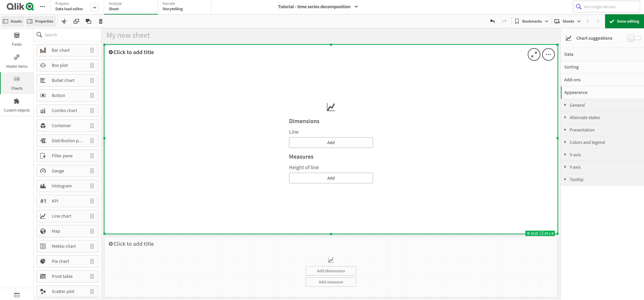Expand the Alternate states section
Image resolution: width=644 pixels, height=300 pixels.
tap(602, 117)
